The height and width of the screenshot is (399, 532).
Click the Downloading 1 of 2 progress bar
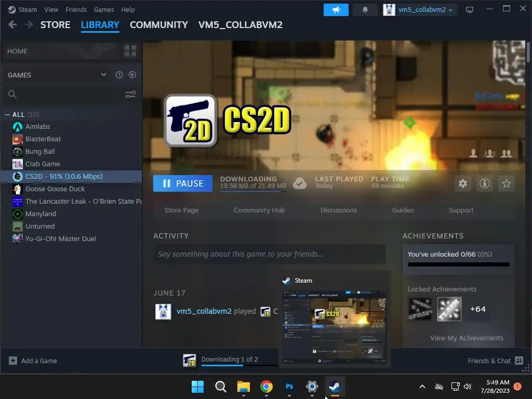coord(240,365)
